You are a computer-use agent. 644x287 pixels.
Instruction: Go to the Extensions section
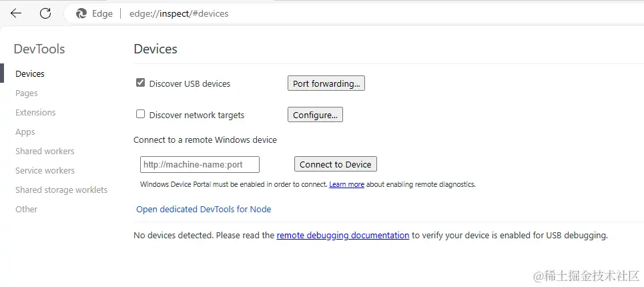(x=35, y=113)
